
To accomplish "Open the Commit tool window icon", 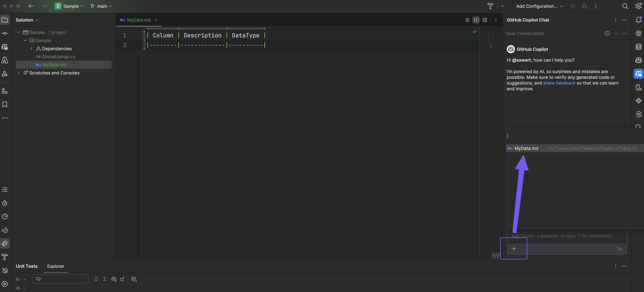I will click(x=5, y=34).
